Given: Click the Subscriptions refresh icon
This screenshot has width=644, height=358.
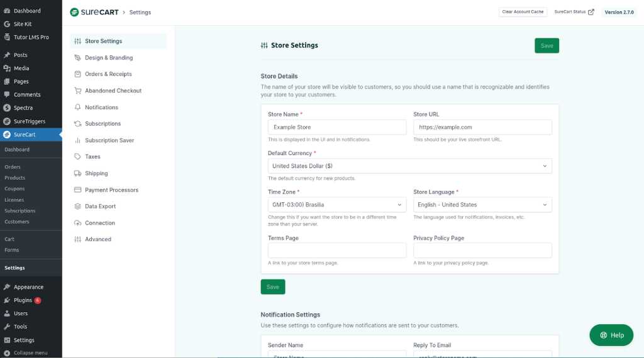Looking at the screenshot, I should pyautogui.click(x=77, y=124).
